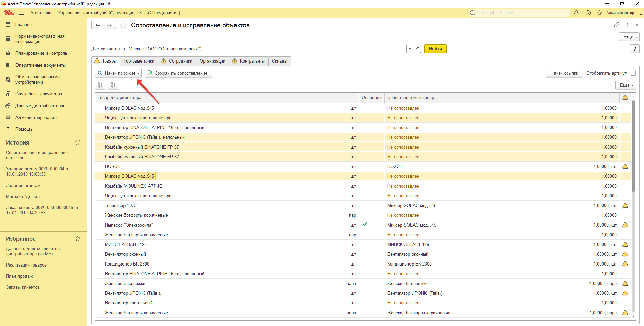Switch to the Товары tab
Viewport: 644px width, 326px height.
click(x=106, y=61)
